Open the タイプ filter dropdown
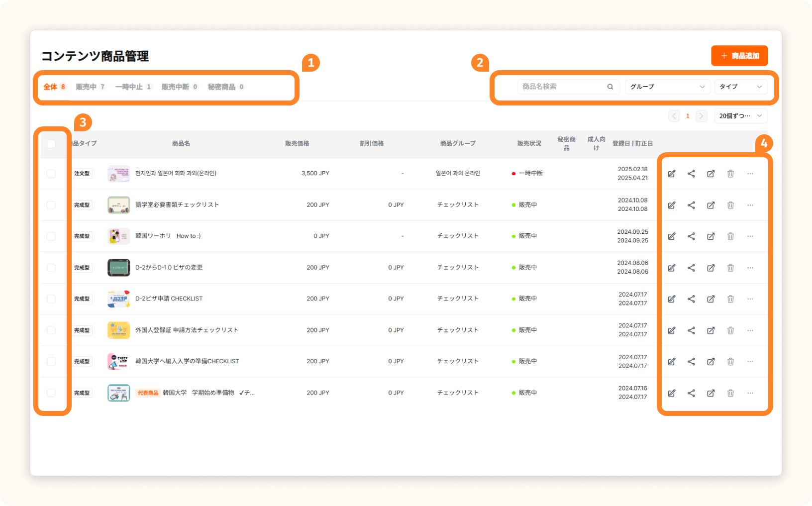The image size is (812, 506). click(740, 87)
